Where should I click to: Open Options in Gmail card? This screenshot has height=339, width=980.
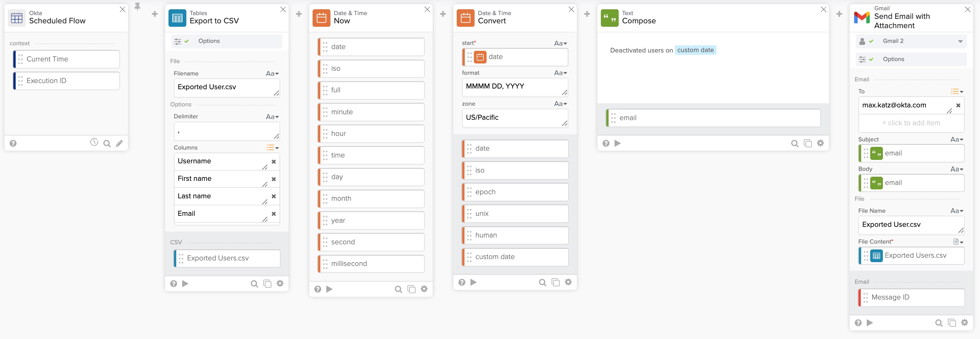tap(911, 59)
